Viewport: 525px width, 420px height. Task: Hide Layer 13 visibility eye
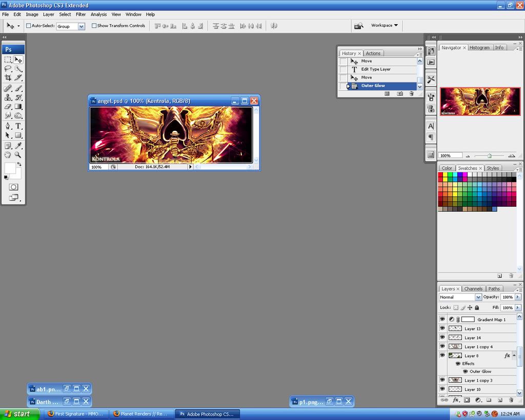pyautogui.click(x=442, y=328)
